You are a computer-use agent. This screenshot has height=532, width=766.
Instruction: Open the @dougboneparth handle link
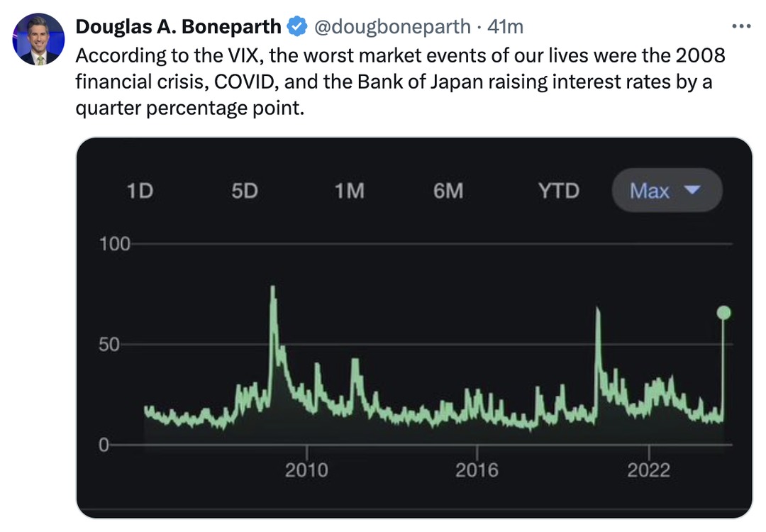click(x=392, y=26)
